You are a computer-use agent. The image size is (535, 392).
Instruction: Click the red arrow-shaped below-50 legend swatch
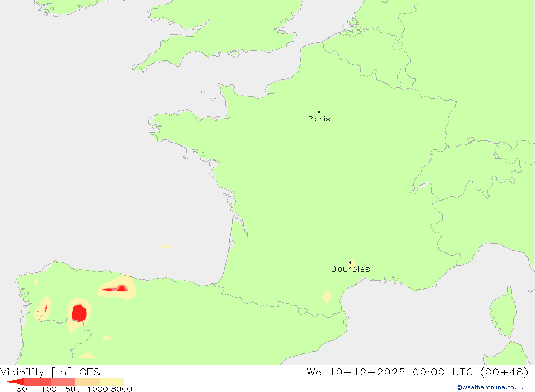point(14,381)
